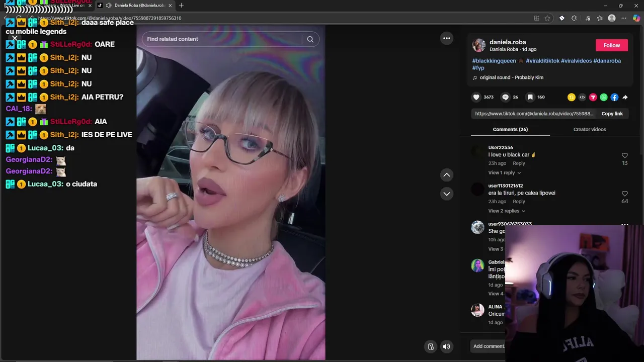Open user930676753033's avatar
644x362 pixels.
click(477, 227)
